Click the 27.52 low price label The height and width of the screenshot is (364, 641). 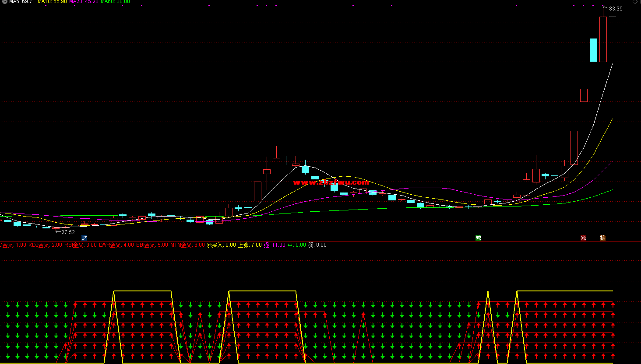tap(68, 232)
